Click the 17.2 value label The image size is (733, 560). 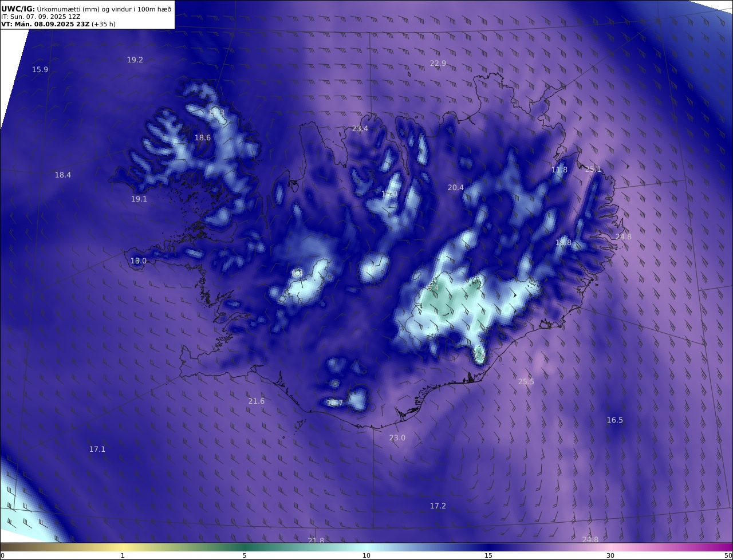438,506
